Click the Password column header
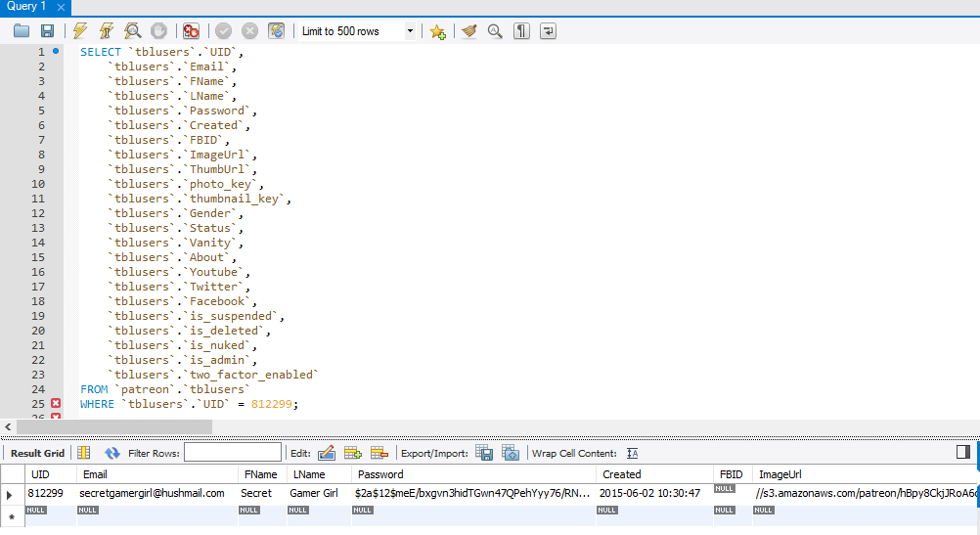 click(473, 474)
